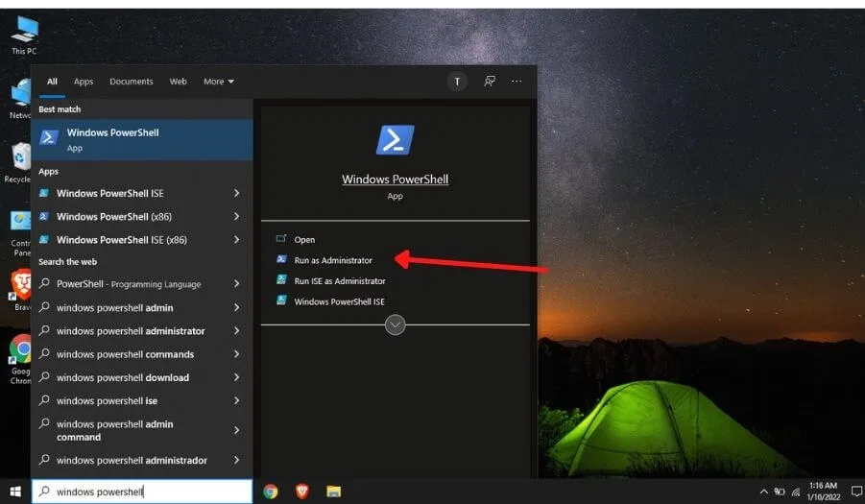865x504 pixels.
Task: Click the Run as Administrator icon
Action: (281, 259)
